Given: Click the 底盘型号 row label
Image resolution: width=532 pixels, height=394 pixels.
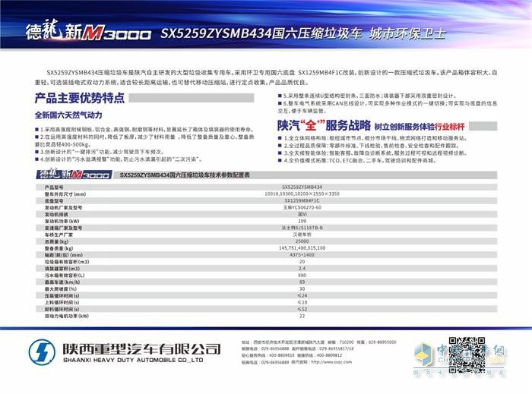Looking at the screenshot, I should (x=54, y=201).
